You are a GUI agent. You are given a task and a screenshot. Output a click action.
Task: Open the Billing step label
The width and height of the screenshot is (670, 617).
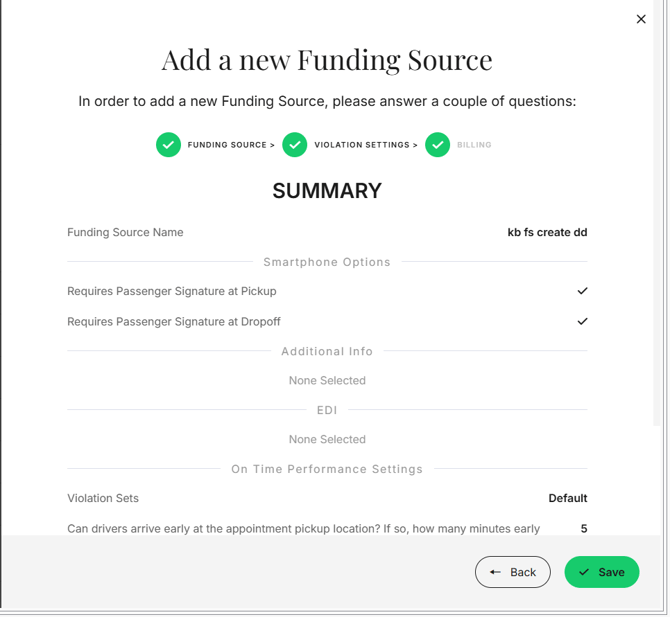coord(474,145)
